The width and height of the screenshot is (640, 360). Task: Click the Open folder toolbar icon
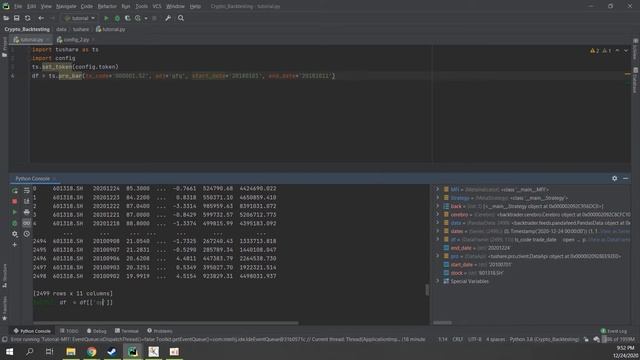click(6, 18)
